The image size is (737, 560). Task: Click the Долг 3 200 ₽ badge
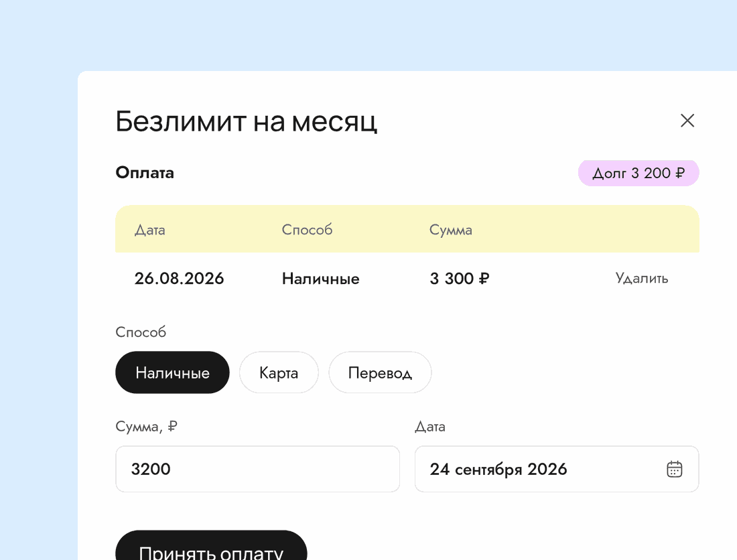coord(639,173)
